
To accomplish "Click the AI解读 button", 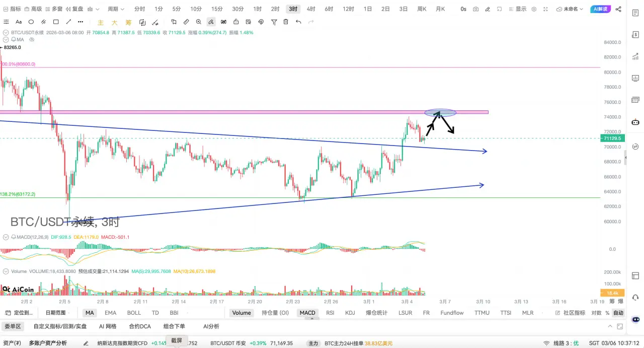I will click(601, 9).
